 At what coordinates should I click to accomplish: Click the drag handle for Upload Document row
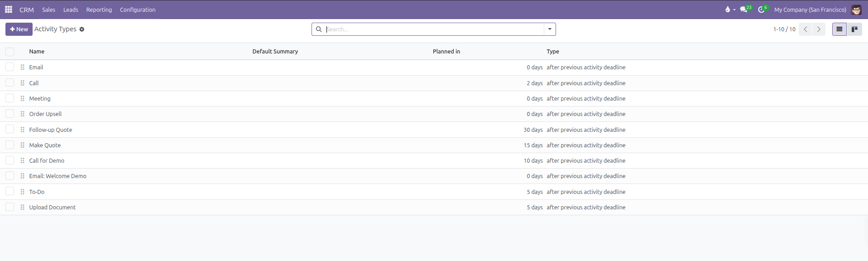point(23,208)
